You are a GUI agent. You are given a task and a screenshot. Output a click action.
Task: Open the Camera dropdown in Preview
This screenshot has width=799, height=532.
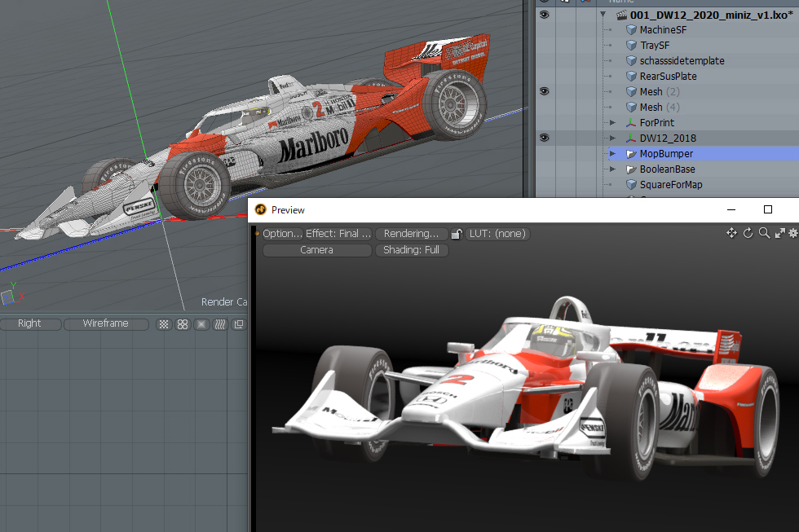pos(317,250)
